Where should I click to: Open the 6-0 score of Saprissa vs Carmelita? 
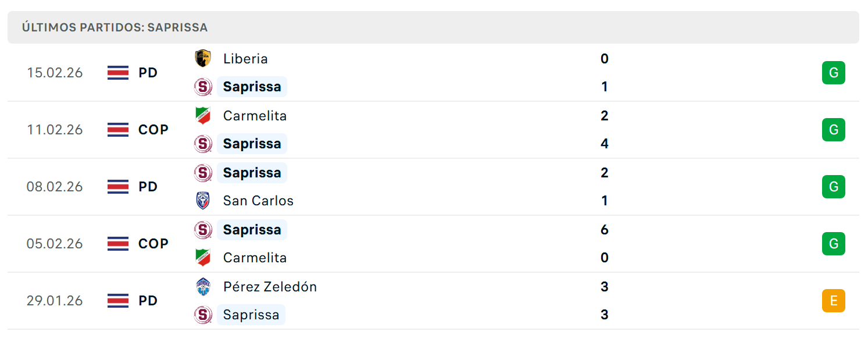[x=605, y=244]
